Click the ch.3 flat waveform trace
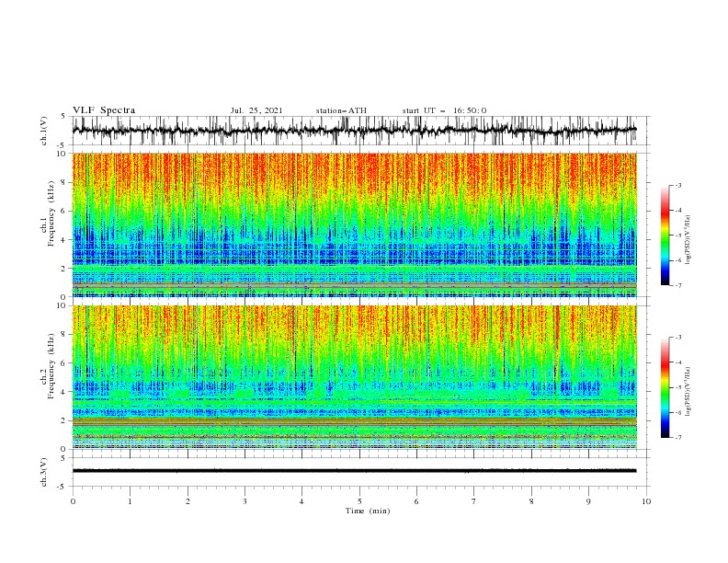 354,471
